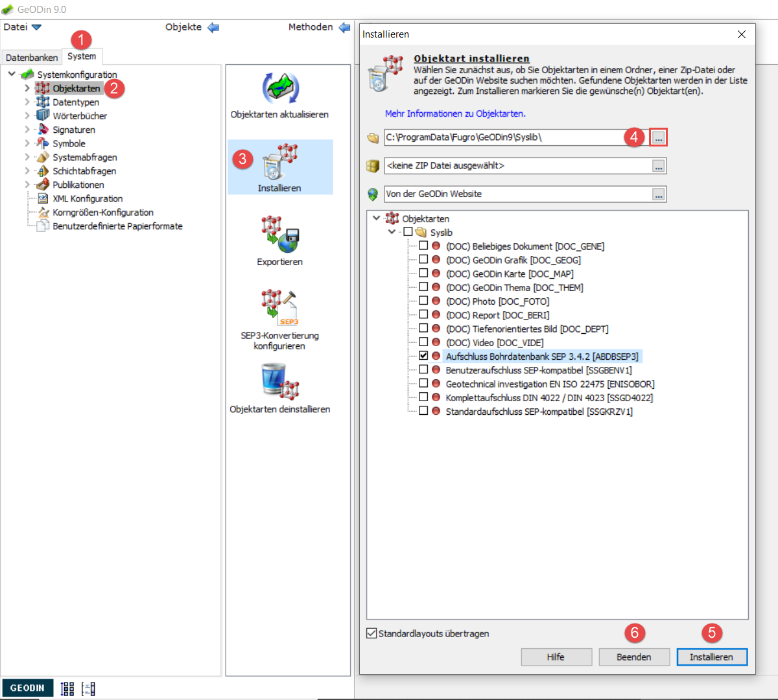778x700 pixels.
Task: Collapse the Objektarten root in install list
Action: pos(376,218)
